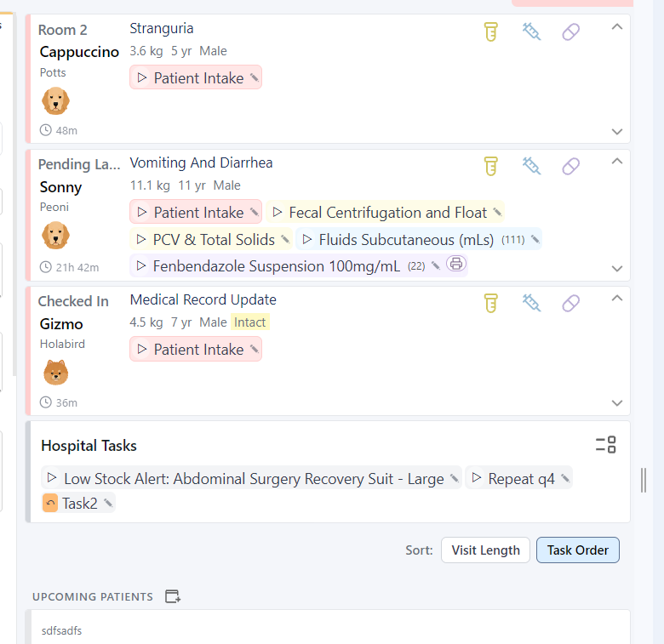Click the add calendar icon beside Upcoming Patients
This screenshot has height=644, width=664.
click(x=172, y=596)
